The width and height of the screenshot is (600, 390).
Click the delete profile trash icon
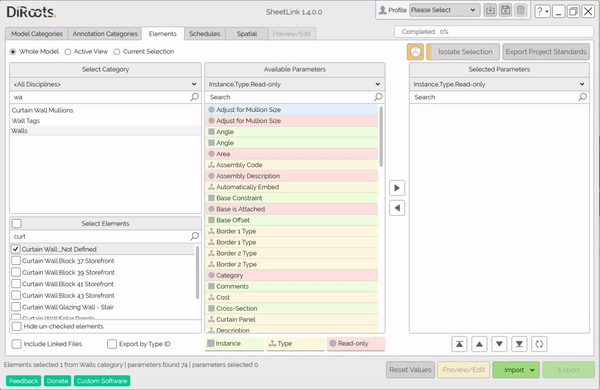pos(521,10)
